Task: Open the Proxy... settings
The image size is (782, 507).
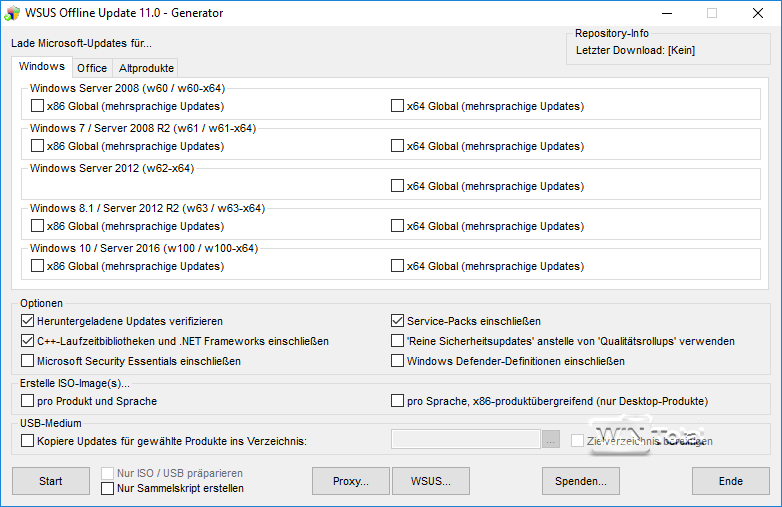Action: tap(350, 481)
